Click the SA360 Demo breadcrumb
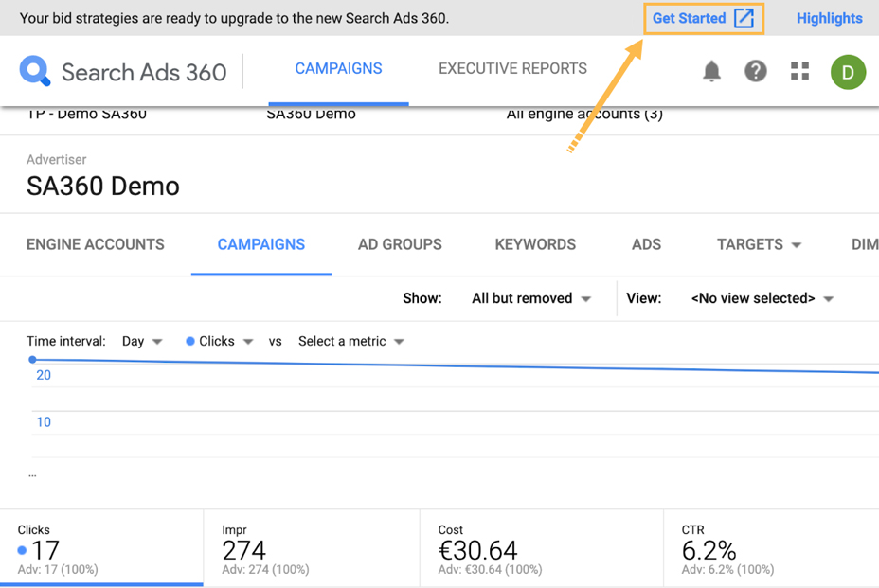This screenshot has width=879, height=588. tap(311, 114)
